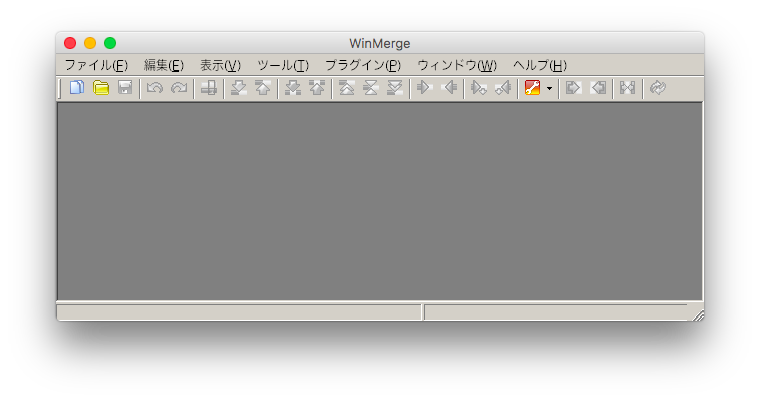Click the yellow Open folder icon

point(101,88)
